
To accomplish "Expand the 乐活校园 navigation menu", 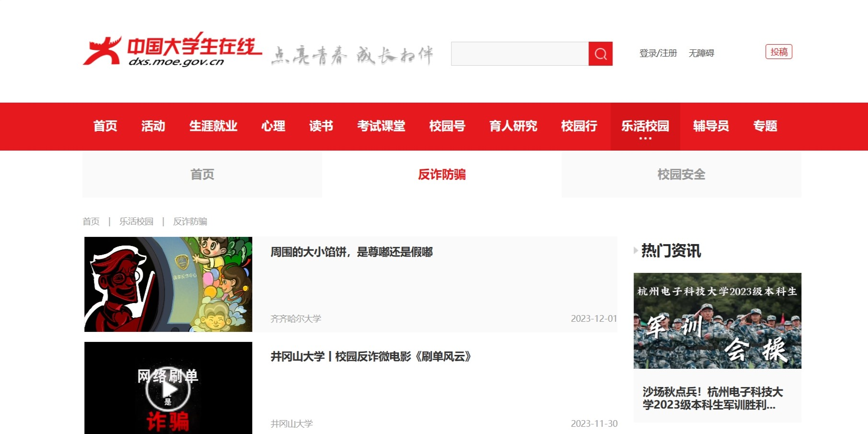I will pyautogui.click(x=645, y=127).
